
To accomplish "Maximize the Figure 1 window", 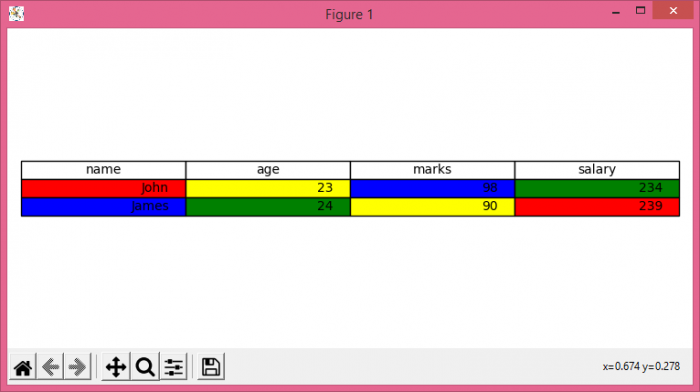I will (641, 11).
